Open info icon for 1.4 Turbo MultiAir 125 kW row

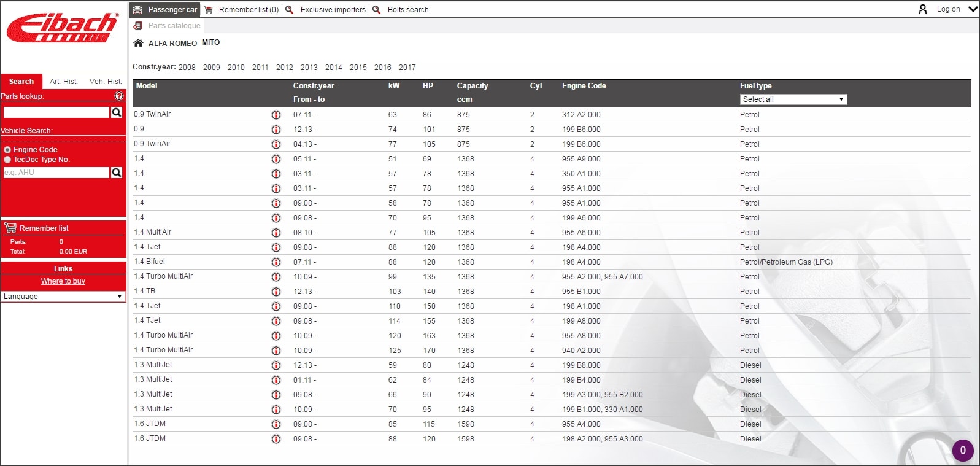coord(276,351)
